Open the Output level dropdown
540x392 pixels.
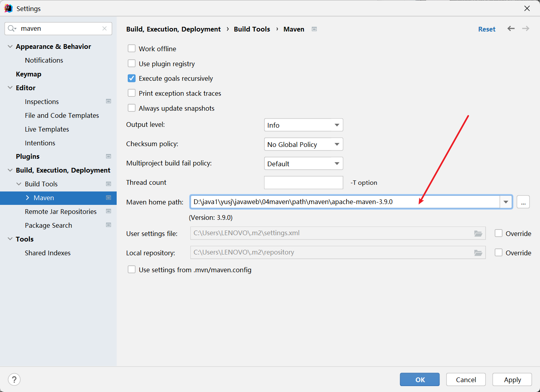click(304, 125)
